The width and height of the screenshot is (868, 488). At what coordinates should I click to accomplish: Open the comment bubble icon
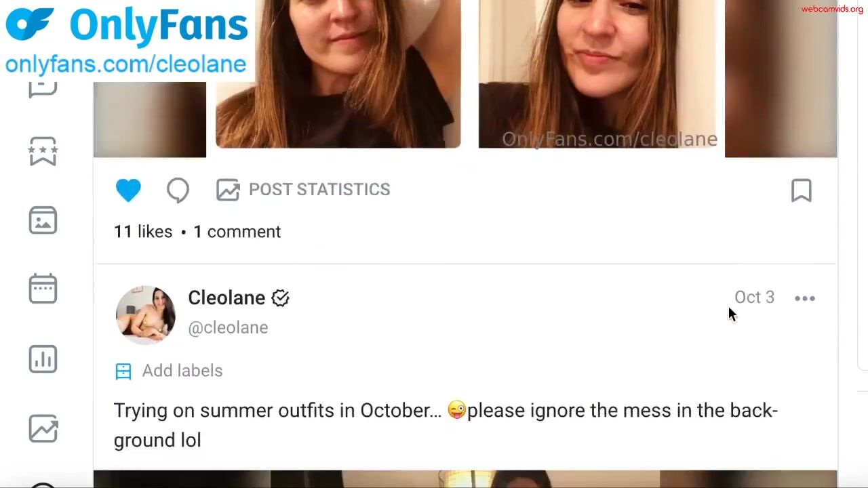(x=178, y=190)
